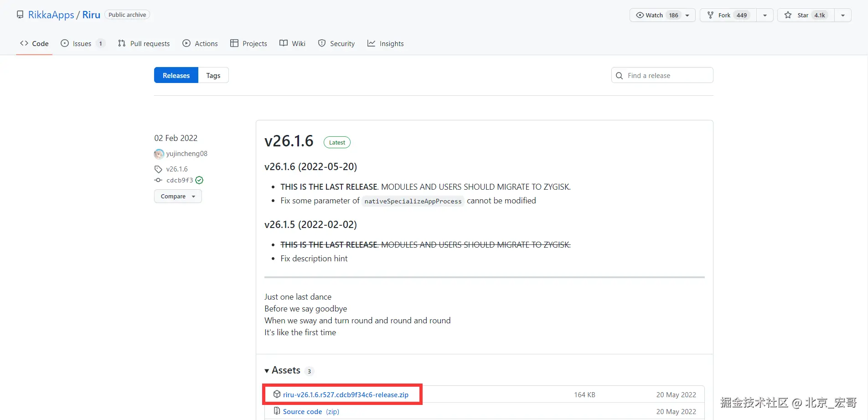View the Security tab
The height and width of the screenshot is (420, 868).
click(336, 43)
